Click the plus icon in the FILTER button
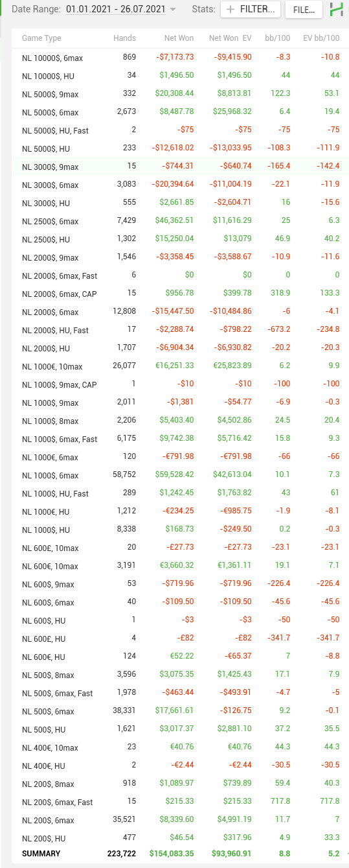 [x=231, y=10]
